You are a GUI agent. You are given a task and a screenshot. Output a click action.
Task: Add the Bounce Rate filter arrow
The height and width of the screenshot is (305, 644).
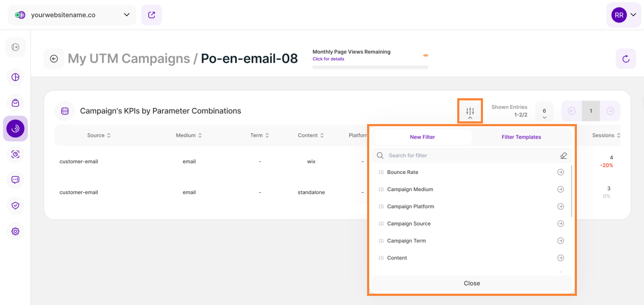(x=560, y=172)
